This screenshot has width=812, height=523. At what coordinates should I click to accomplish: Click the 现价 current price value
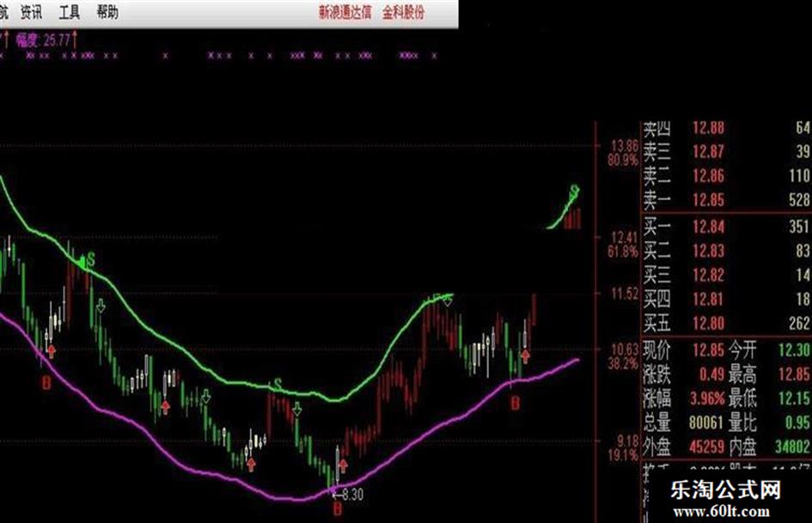tap(708, 350)
